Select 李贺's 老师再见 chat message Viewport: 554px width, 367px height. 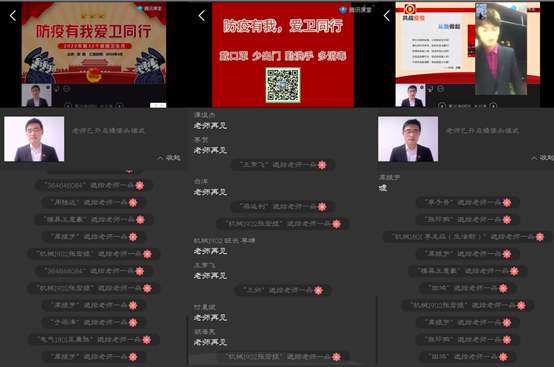coord(210,150)
